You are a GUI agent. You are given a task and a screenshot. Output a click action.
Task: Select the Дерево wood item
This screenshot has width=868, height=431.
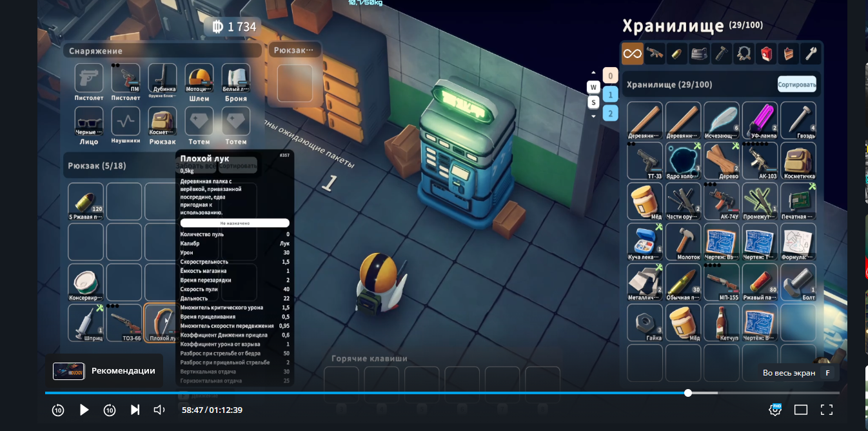pos(722,161)
